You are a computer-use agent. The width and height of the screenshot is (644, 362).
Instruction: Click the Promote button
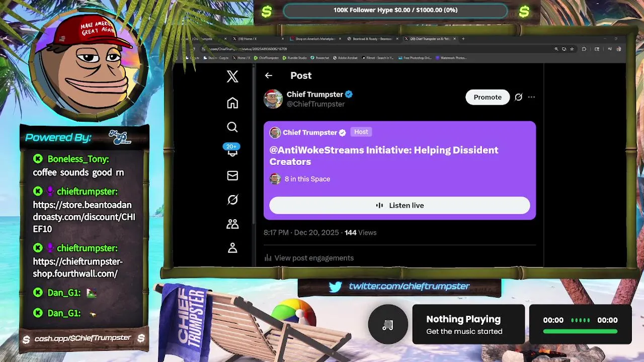pyautogui.click(x=488, y=97)
